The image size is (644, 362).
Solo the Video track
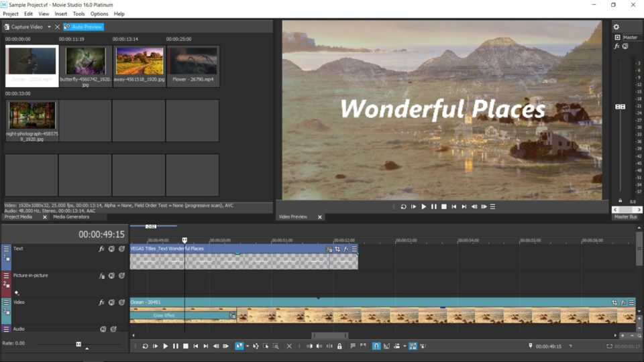click(x=121, y=302)
